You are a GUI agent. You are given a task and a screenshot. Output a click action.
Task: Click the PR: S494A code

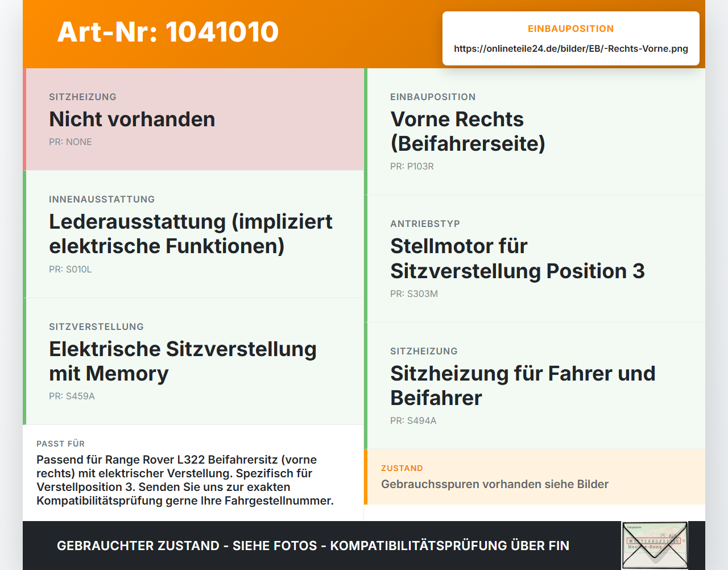coord(413,420)
